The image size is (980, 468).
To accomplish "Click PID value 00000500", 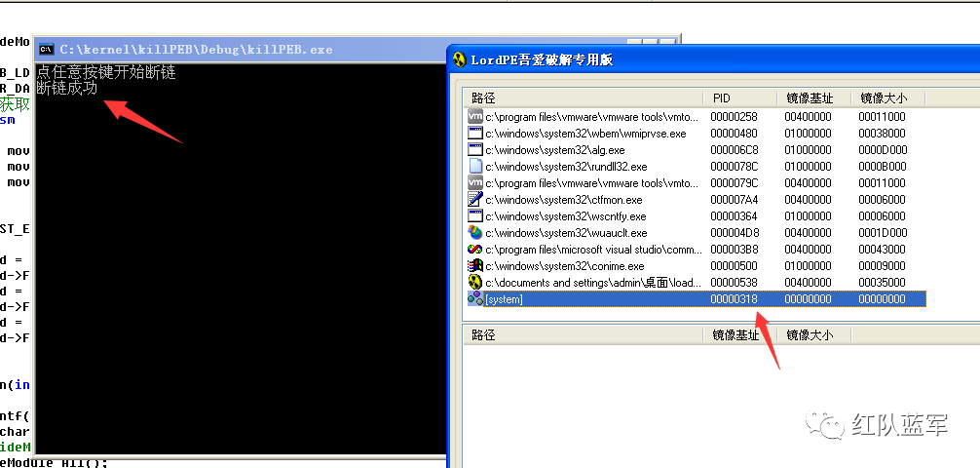I will click(734, 266).
